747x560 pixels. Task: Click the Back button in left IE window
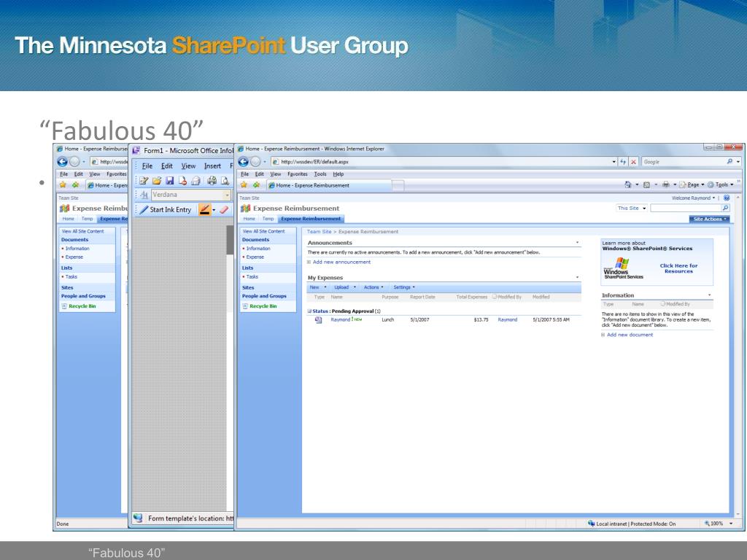click(62, 162)
